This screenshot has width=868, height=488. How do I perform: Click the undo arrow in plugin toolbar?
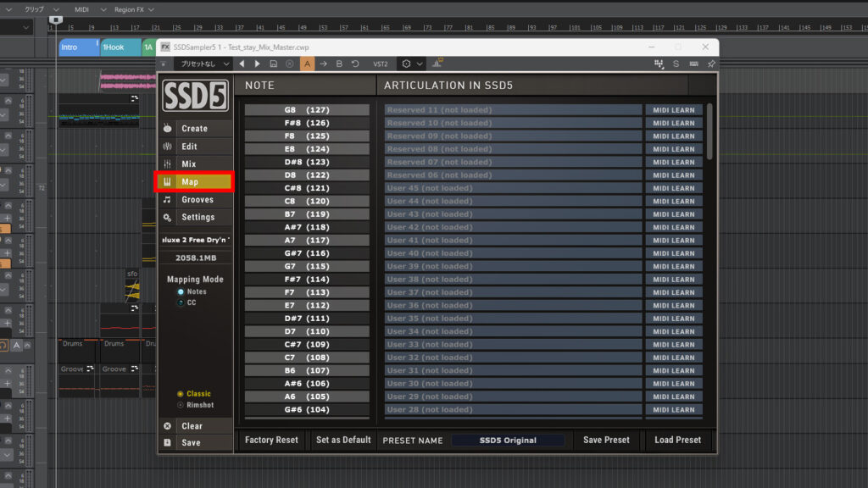pyautogui.click(x=355, y=64)
